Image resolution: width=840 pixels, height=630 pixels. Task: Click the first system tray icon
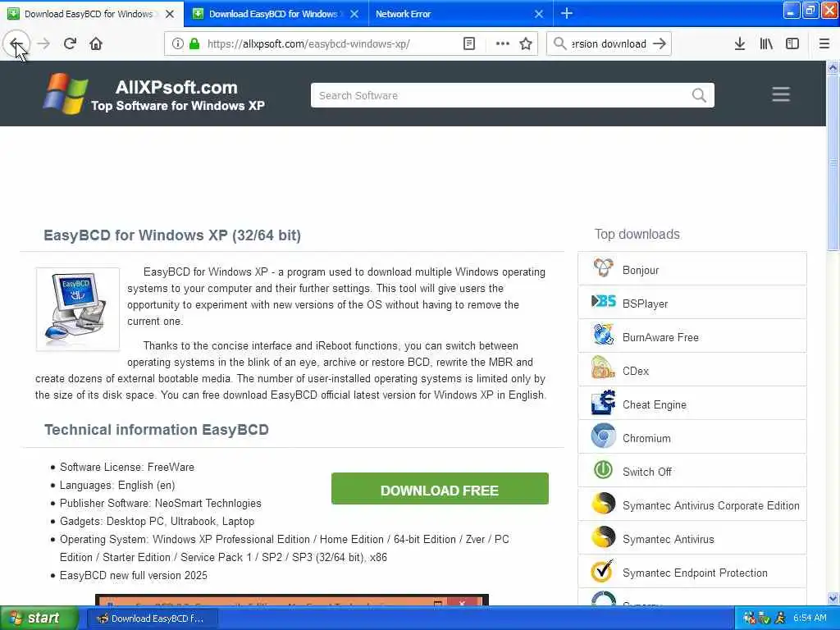point(750,619)
